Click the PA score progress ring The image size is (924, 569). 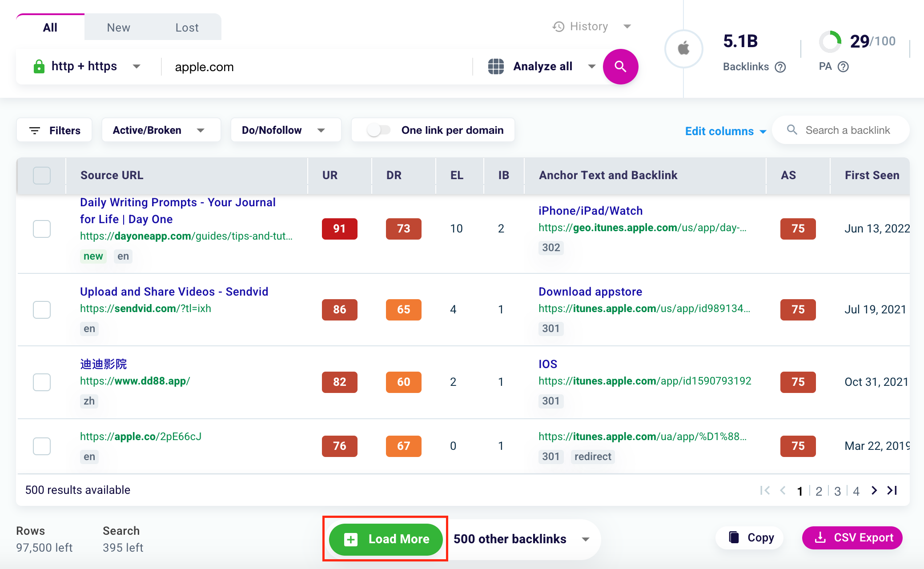[x=830, y=41]
